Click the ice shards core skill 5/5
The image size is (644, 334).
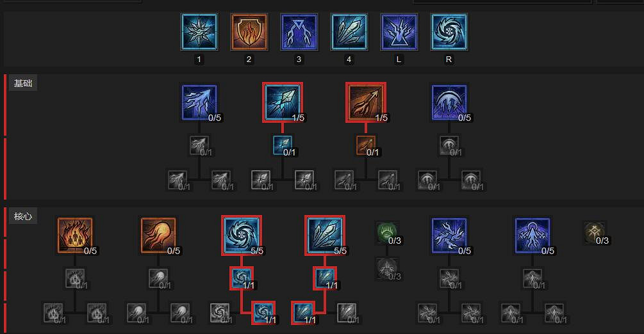[325, 235]
